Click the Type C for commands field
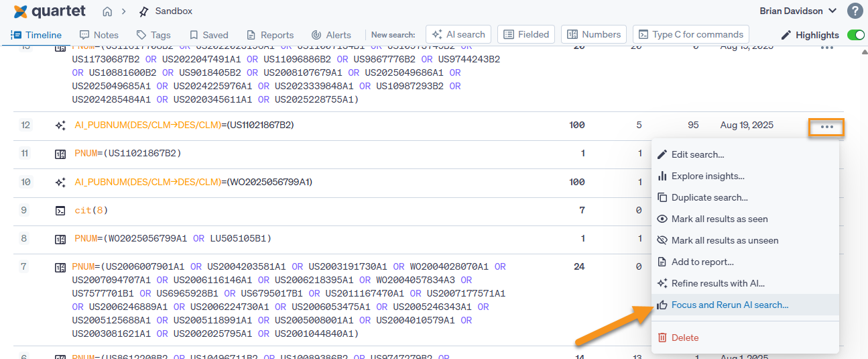Screen dimensions: 868x359 [691, 34]
